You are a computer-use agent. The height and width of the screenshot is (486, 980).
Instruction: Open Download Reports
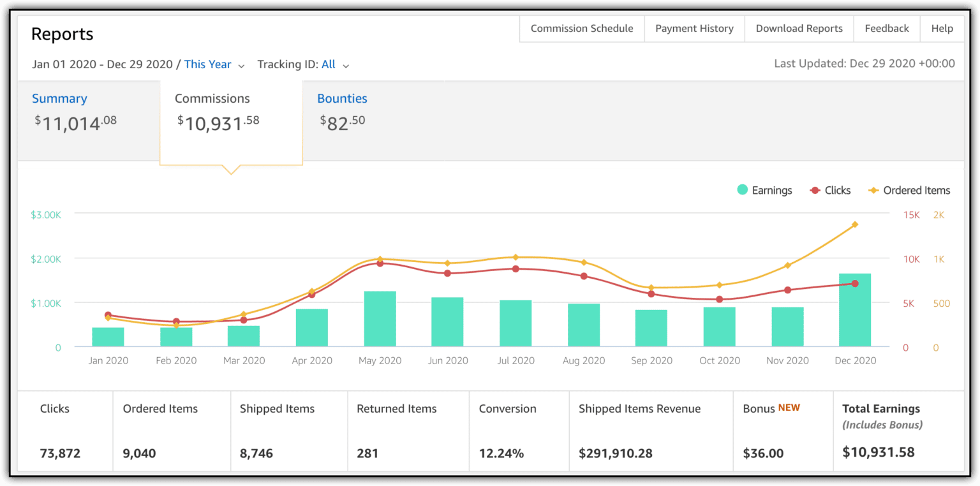(x=799, y=29)
